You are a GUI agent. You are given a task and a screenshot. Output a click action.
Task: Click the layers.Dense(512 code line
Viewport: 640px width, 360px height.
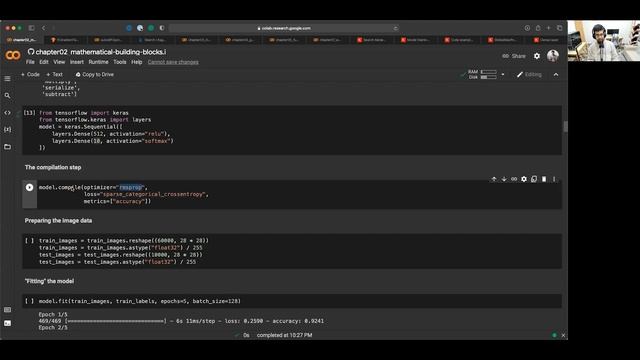coord(111,134)
